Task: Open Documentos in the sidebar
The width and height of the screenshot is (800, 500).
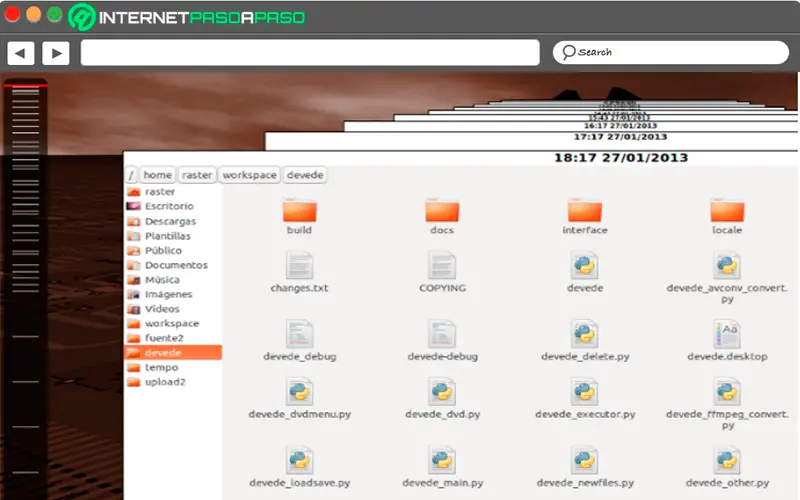Action: click(173, 265)
